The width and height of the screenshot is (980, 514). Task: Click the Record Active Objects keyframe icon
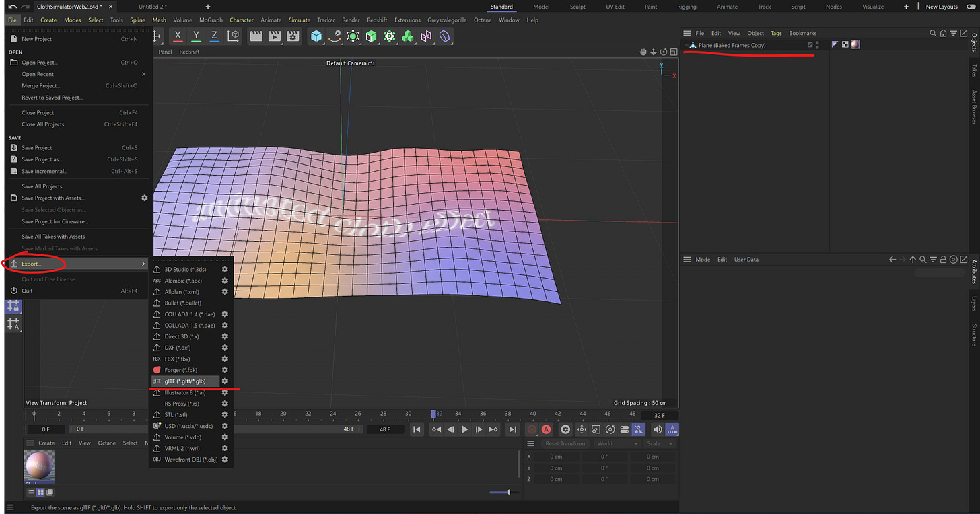[x=532, y=429]
